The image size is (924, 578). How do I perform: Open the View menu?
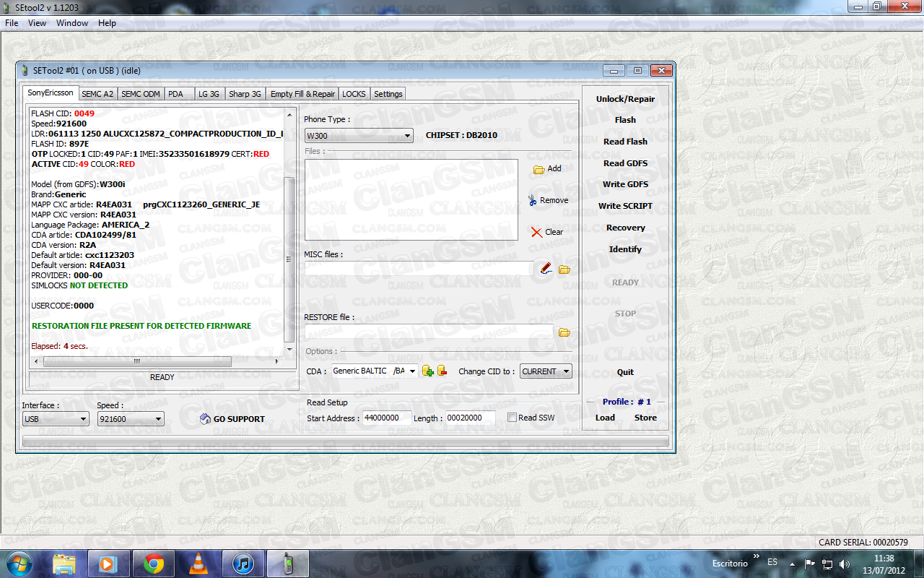tap(37, 23)
